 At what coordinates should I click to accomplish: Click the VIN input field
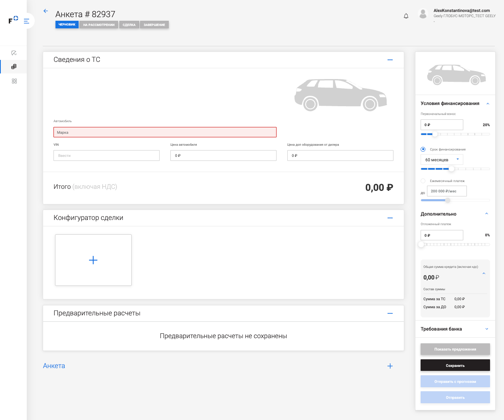[x=107, y=156]
